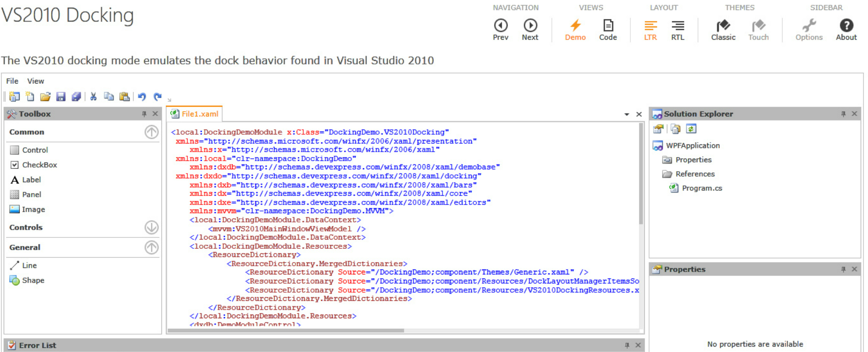
Task: Switch to the Demo view
Action: click(575, 30)
